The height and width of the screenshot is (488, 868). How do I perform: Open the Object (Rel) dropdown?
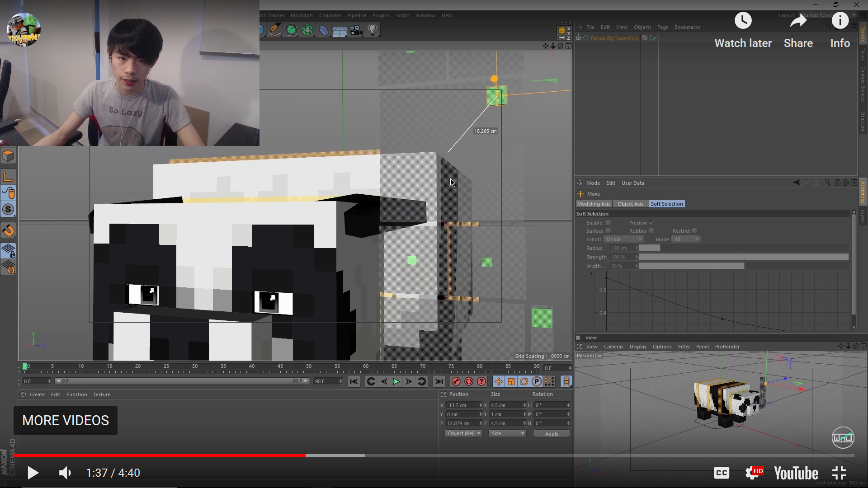tap(463, 433)
